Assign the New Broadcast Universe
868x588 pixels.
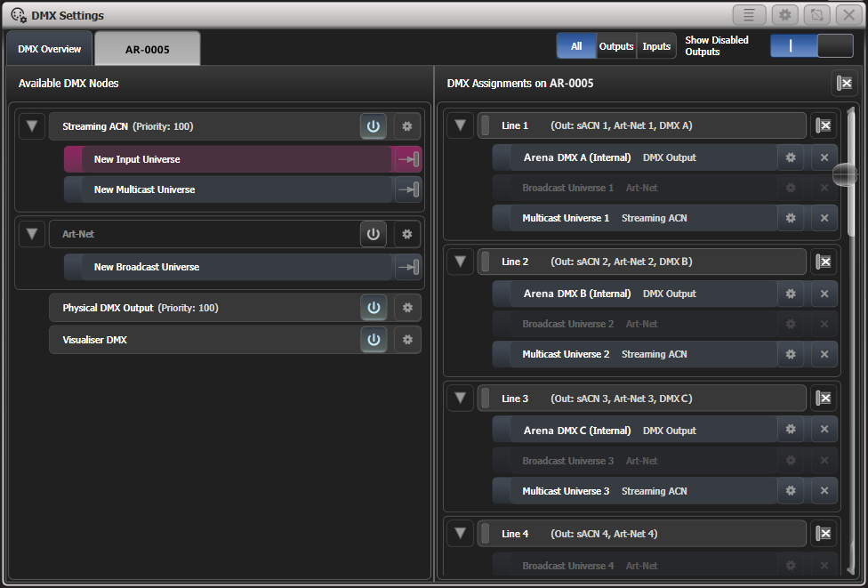pyautogui.click(x=409, y=267)
